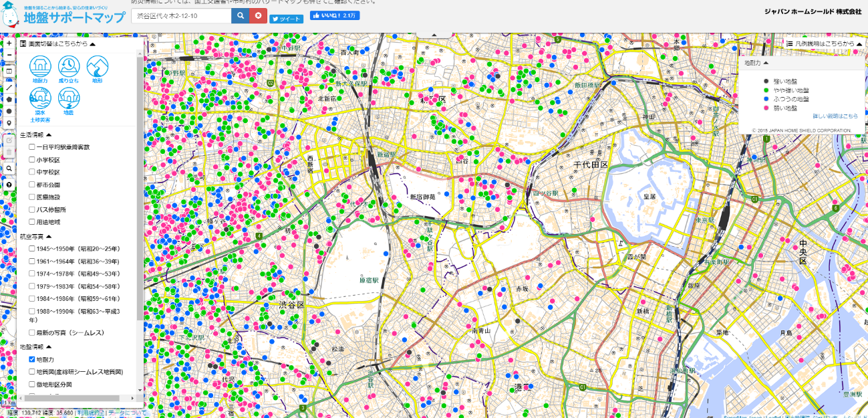Zoom in the map with the plus button
The image size is (868, 418).
(x=9, y=43)
